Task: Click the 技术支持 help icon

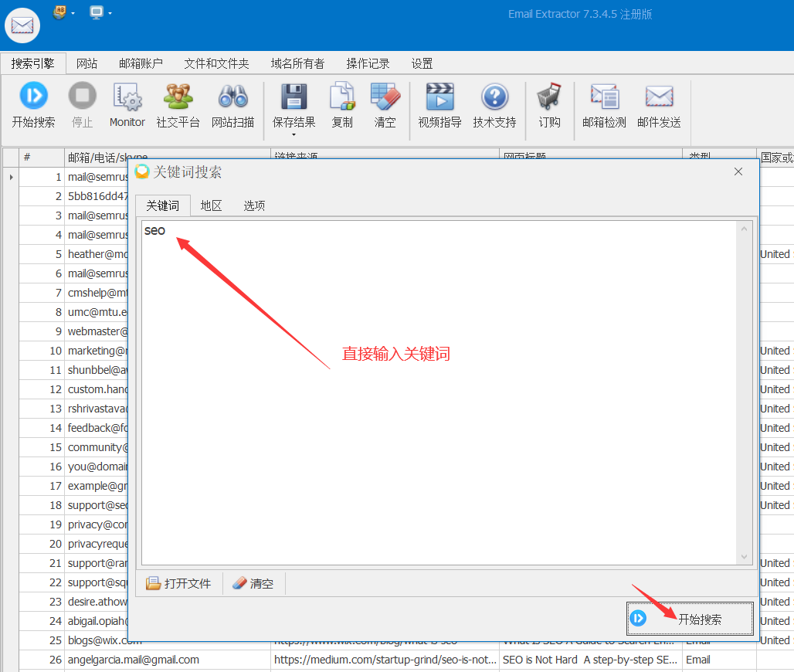Action: [x=494, y=104]
